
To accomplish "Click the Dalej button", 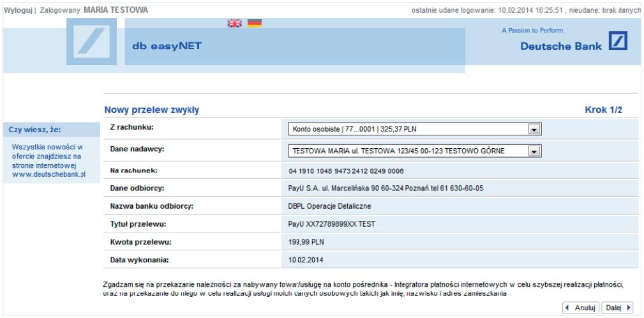I will click(617, 307).
